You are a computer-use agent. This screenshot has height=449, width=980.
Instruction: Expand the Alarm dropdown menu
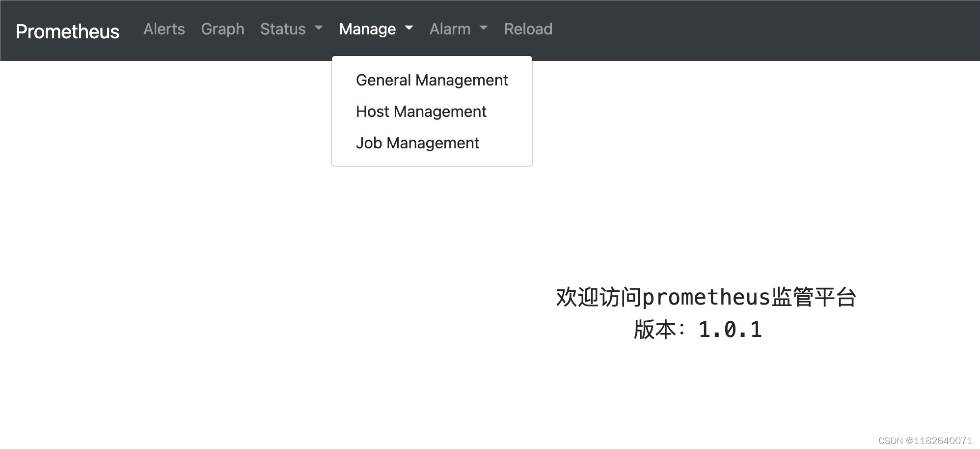click(459, 29)
